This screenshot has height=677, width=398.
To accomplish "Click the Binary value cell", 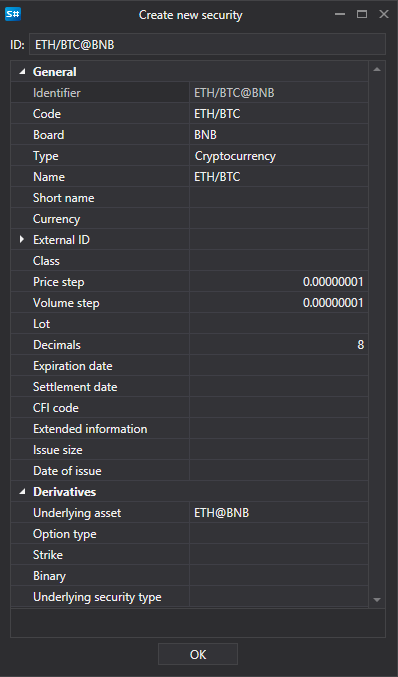I will pos(279,576).
